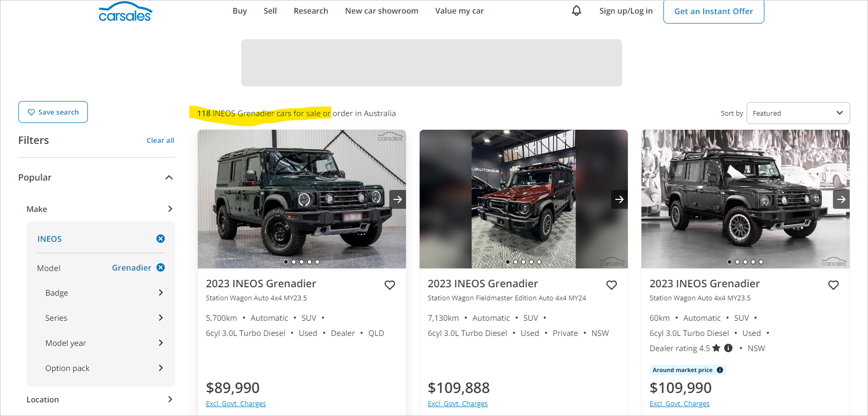The height and width of the screenshot is (416, 868).
Task: Open the Research menu item
Action: (311, 10)
